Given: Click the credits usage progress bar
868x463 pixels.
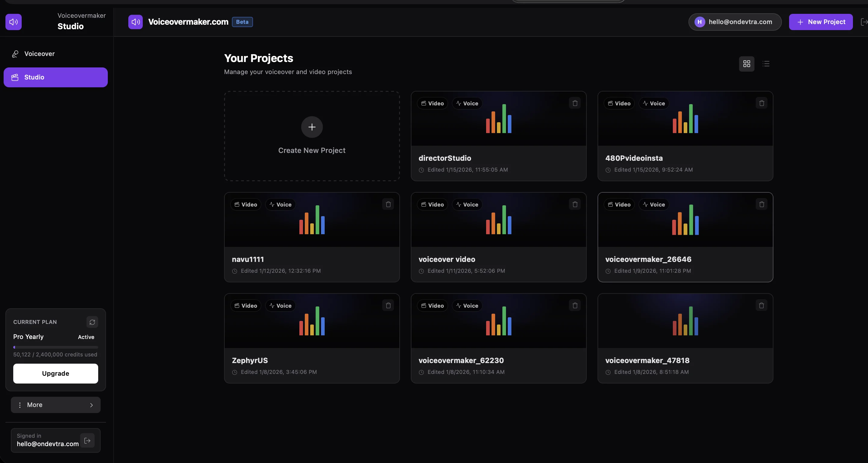Looking at the screenshot, I should tap(55, 347).
